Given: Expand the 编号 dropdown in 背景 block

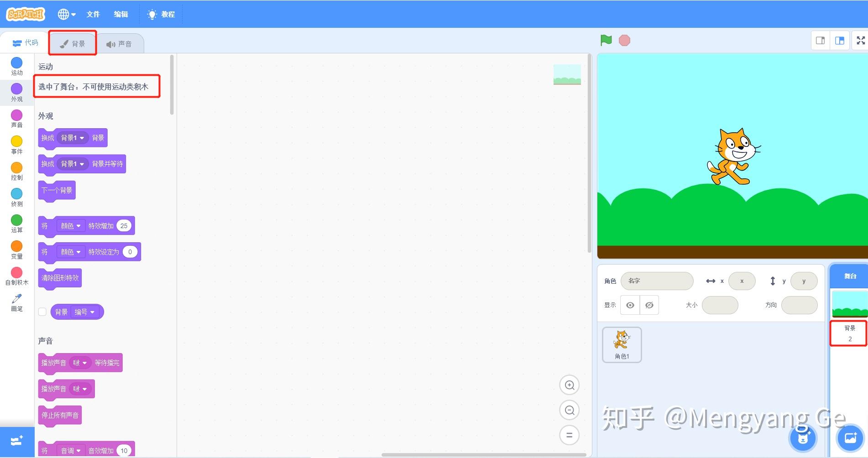Looking at the screenshot, I should pyautogui.click(x=84, y=312).
